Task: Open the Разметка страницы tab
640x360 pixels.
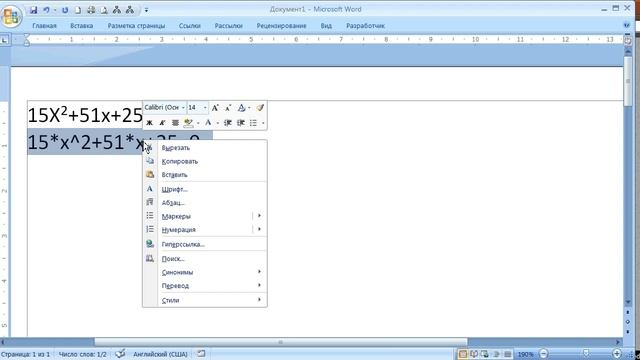Action: pyautogui.click(x=136, y=26)
